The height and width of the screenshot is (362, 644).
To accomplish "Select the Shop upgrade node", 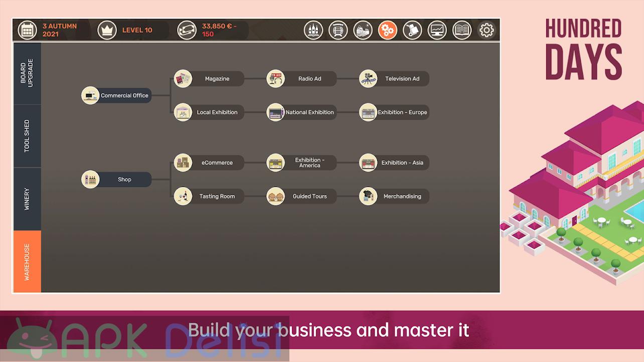I will pyautogui.click(x=117, y=179).
